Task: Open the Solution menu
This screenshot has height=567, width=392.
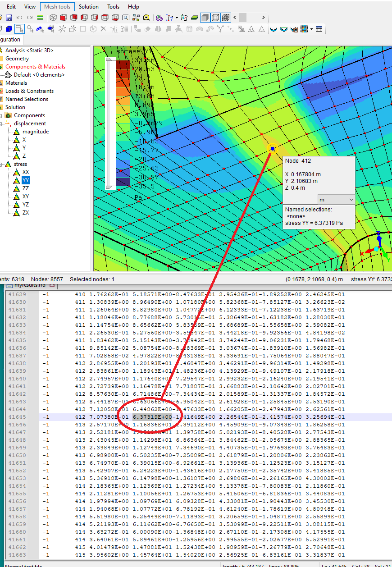Action: point(88,7)
